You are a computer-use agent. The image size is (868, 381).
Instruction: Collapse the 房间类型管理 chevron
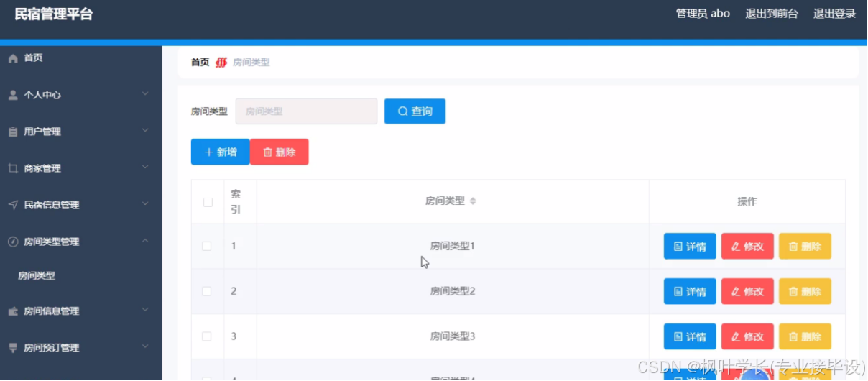pyautogui.click(x=145, y=241)
